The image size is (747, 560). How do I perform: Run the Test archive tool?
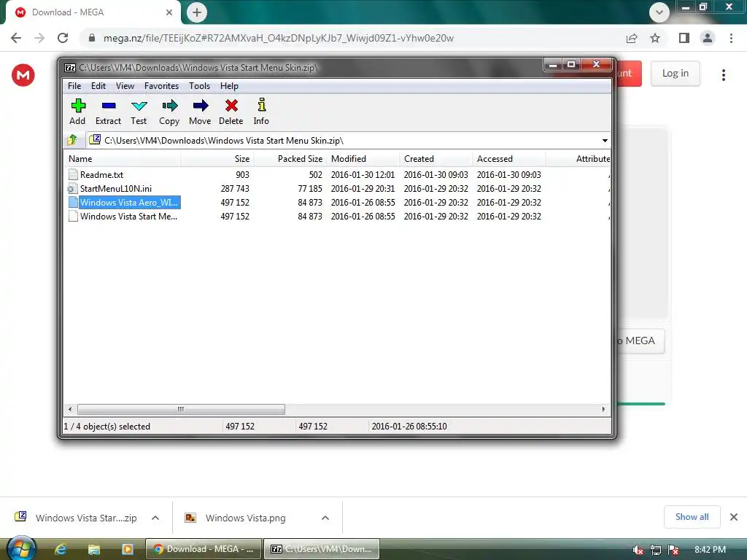point(139,106)
